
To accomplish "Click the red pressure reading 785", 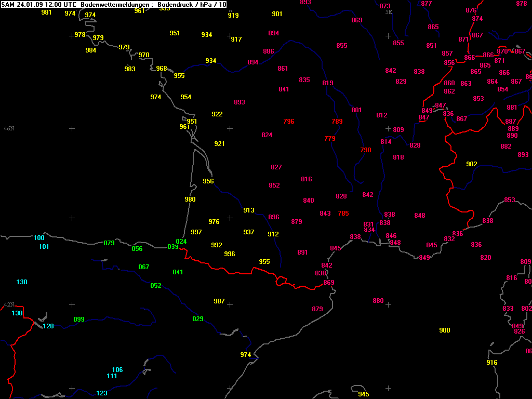I will tap(343, 214).
